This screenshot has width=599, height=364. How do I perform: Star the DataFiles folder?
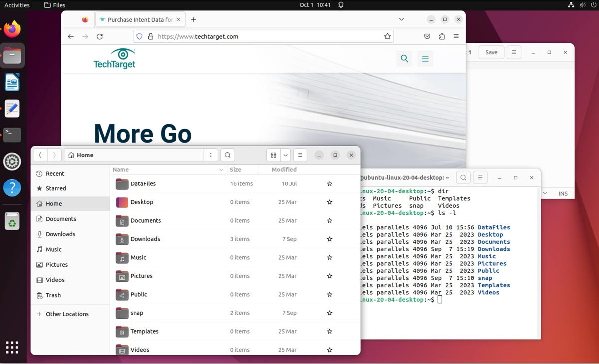(x=329, y=184)
